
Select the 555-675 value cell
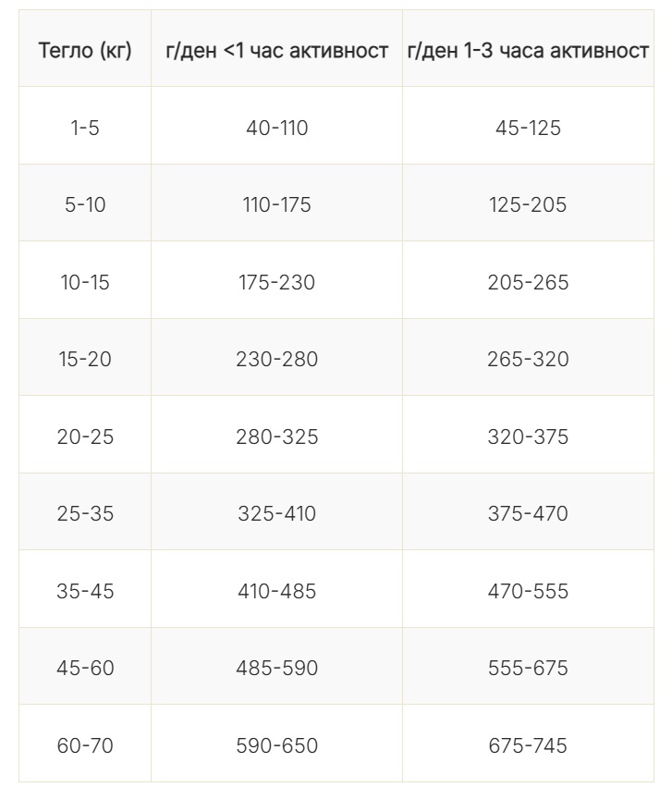528,668
